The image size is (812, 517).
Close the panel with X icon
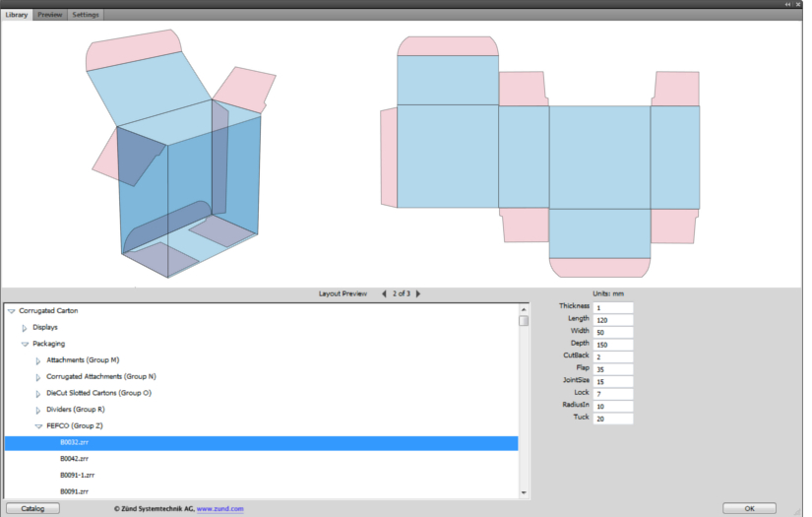coord(798,4)
